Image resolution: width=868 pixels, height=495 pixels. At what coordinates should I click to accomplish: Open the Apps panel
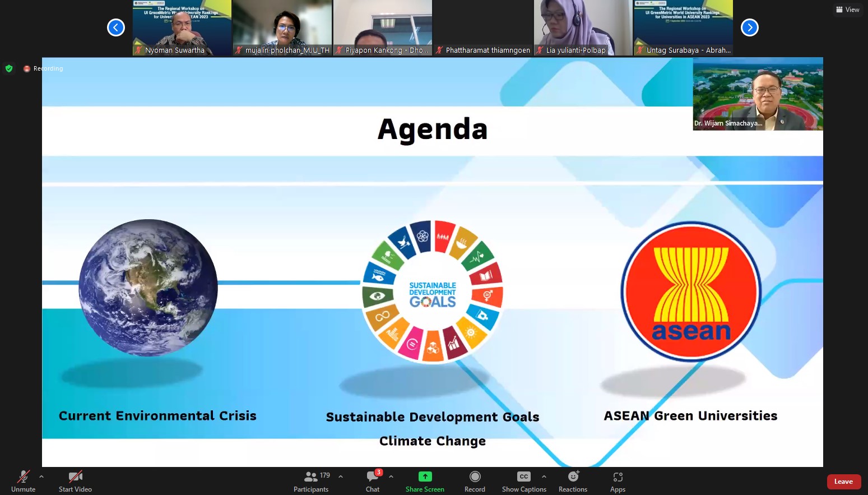click(x=618, y=481)
